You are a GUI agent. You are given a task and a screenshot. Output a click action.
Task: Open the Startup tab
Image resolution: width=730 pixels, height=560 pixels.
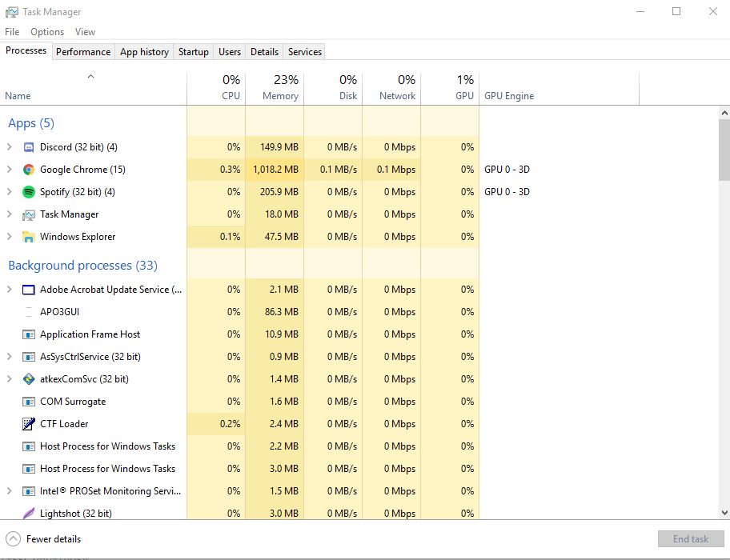click(193, 52)
